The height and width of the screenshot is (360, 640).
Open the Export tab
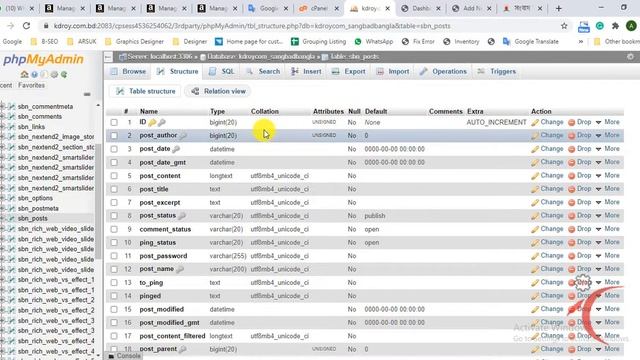pos(349,71)
